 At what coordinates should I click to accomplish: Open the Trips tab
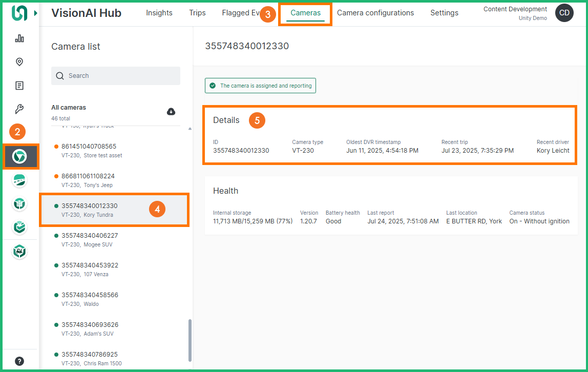197,13
